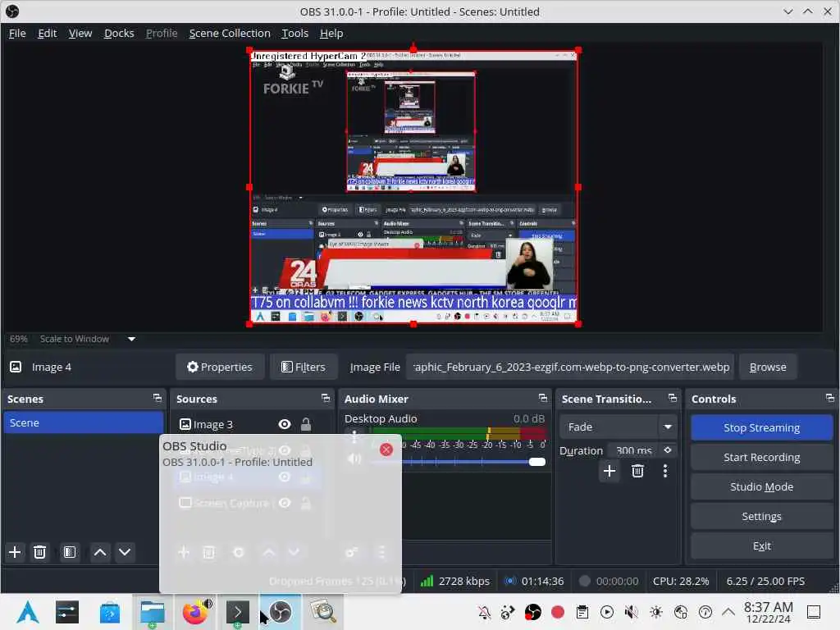Show the desktop with peek button

pyautogui.click(x=813, y=612)
